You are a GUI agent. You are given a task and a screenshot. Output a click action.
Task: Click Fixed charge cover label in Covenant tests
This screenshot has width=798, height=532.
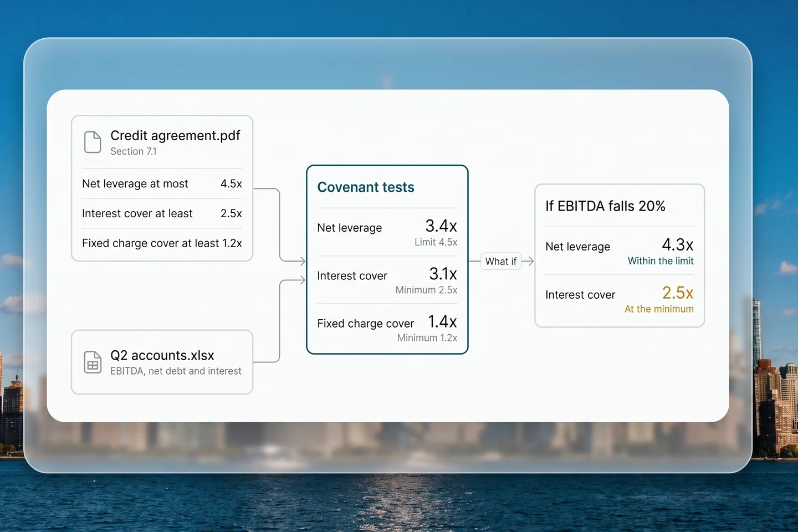click(366, 324)
